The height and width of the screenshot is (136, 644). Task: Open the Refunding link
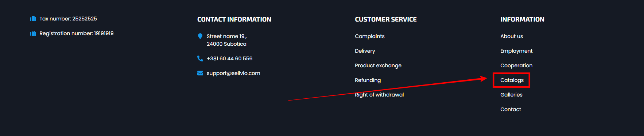[368, 80]
